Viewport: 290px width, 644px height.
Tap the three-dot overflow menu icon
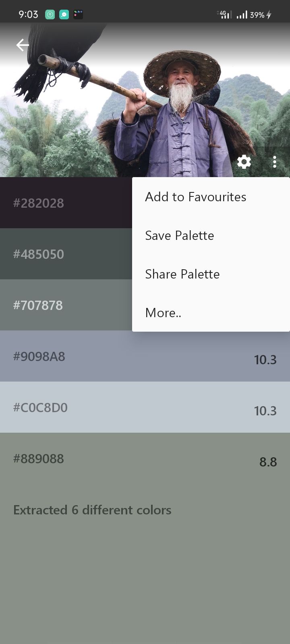[x=275, y=162]
